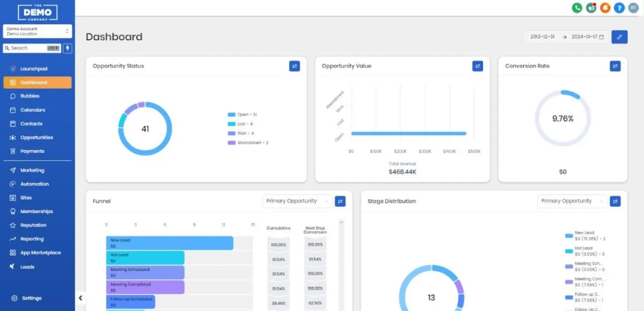Click the New Lead funnel bar
This screenshot has height=311, width=644.
pyautogui.click(x=170, y=243)
